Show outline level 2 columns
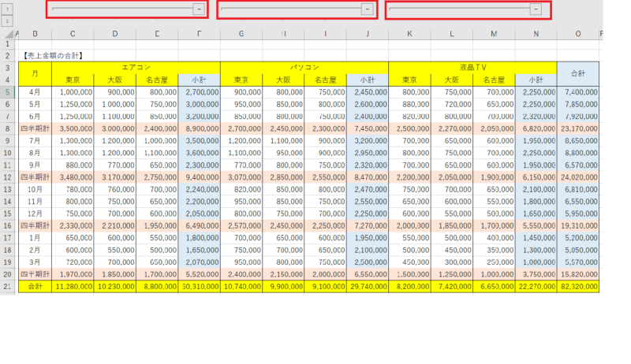 (x=7, y=21)
